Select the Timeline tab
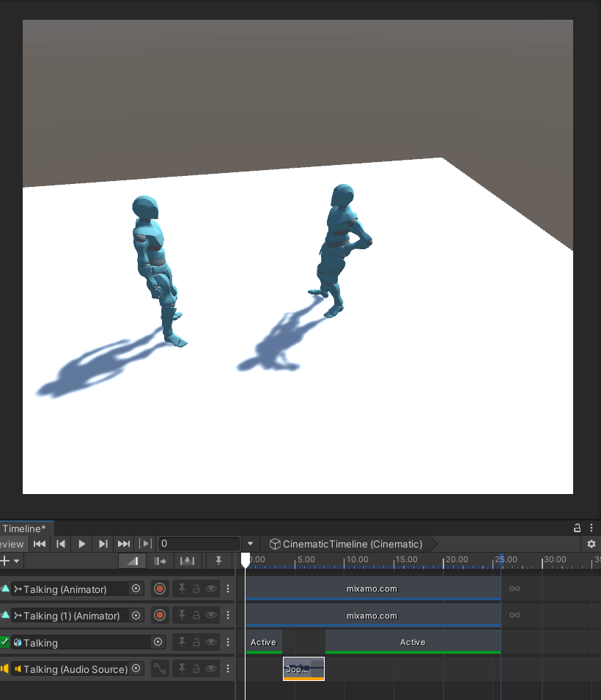The height and width of the screenshot is (700, 601). [23, 528]
